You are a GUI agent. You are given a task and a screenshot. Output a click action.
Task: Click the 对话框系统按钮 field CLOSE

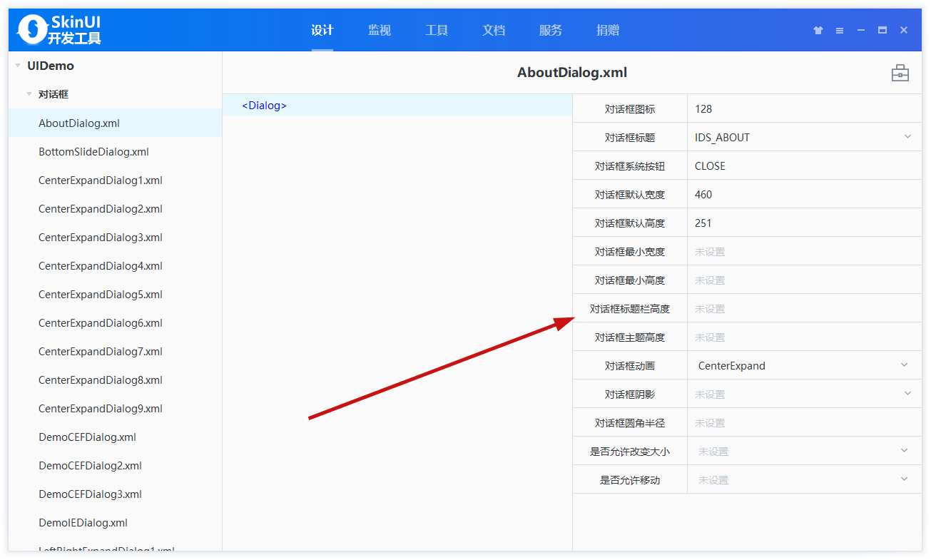pyautogui.click(x=805, y=166)
